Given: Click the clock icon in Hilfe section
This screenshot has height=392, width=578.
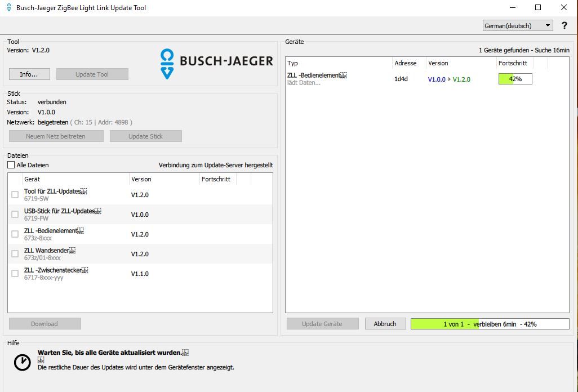Looking at the screenshot, I should click(22, 363).
